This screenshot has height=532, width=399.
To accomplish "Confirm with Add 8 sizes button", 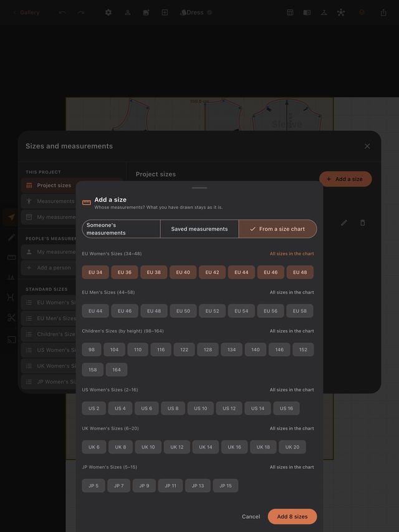I will pyautogui.click(x=292, y=516).
